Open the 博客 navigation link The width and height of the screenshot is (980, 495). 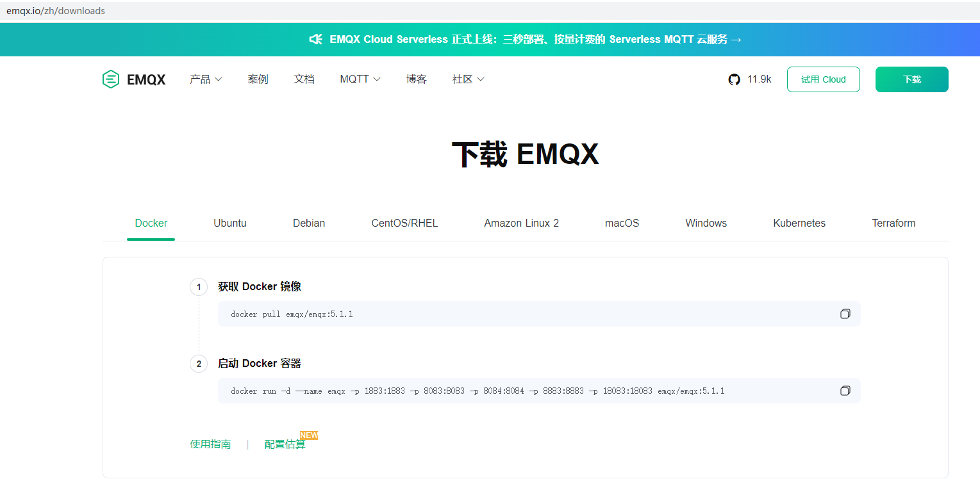point(416,79)
